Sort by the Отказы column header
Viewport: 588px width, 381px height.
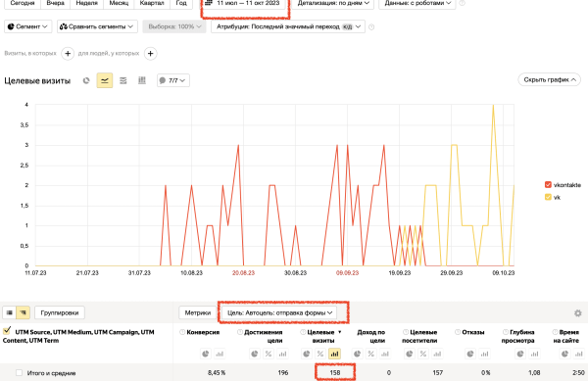click(472, 332)
